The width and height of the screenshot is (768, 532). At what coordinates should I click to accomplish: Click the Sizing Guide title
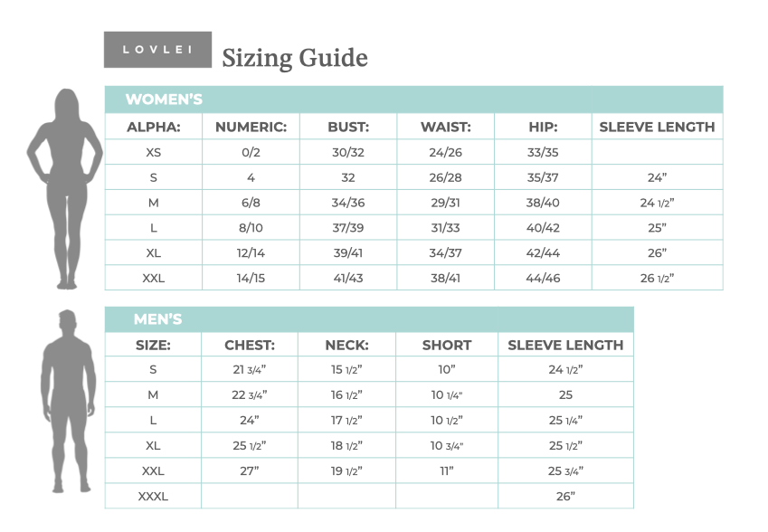[295, 58]
